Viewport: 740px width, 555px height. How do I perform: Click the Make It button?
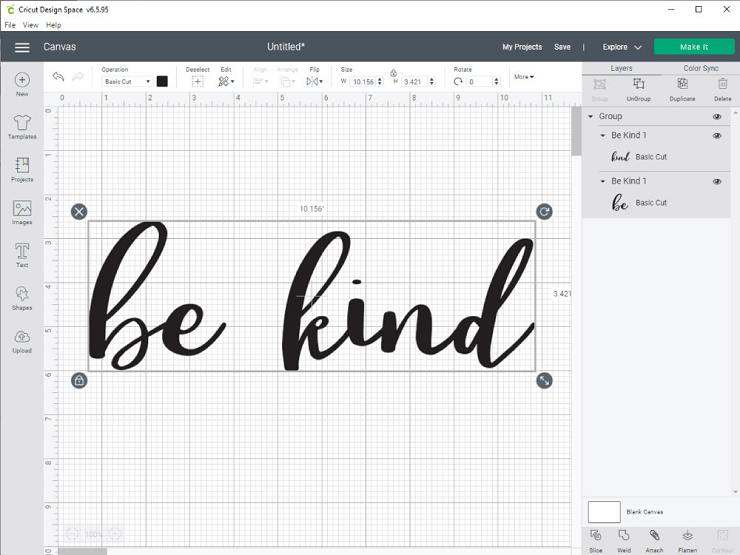point(694,47)
